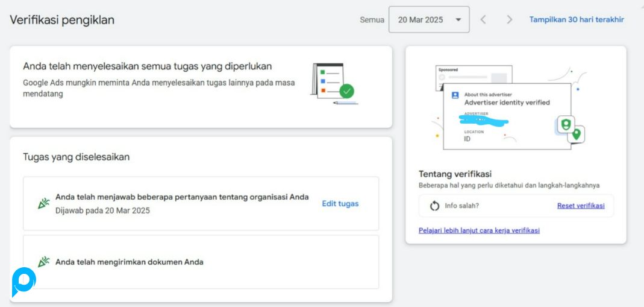This screenshot has height=307, width=644.
Task: Open the 20 Mar 2025 date dropdown
Action: [x=428, y=20]
